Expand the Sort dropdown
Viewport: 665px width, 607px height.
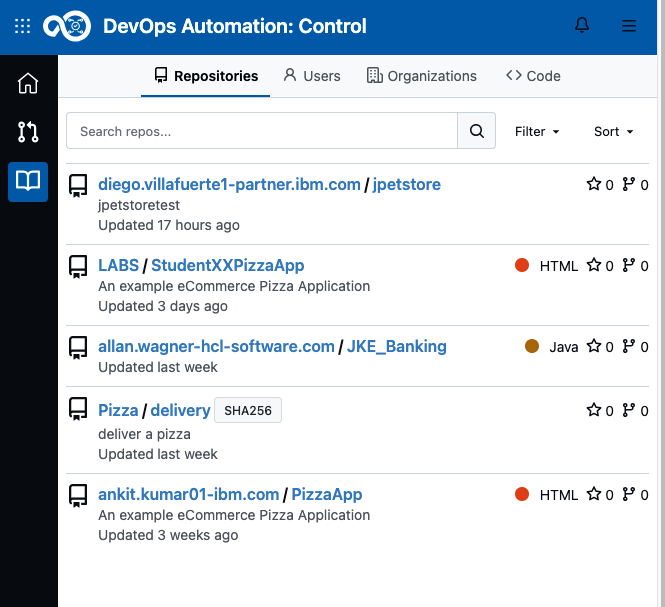click(613, 131)
